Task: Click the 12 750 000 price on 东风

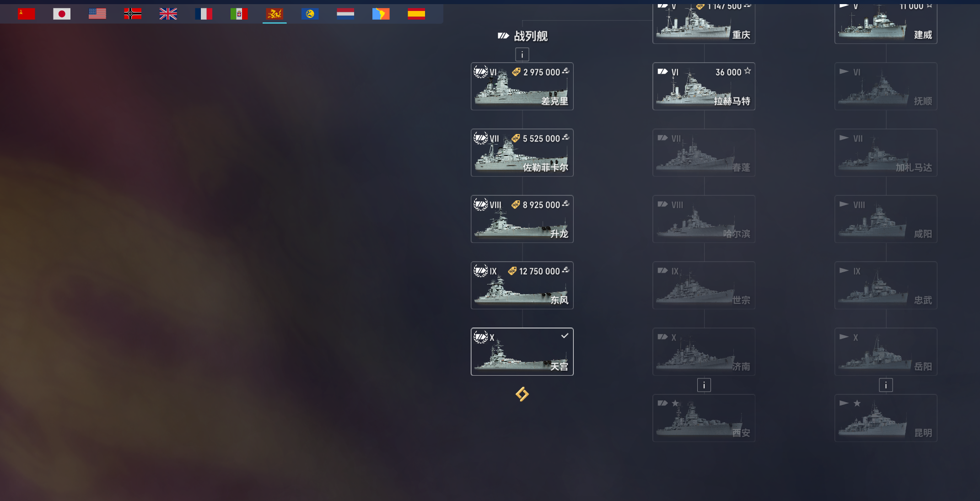Action: coord(539,271)
